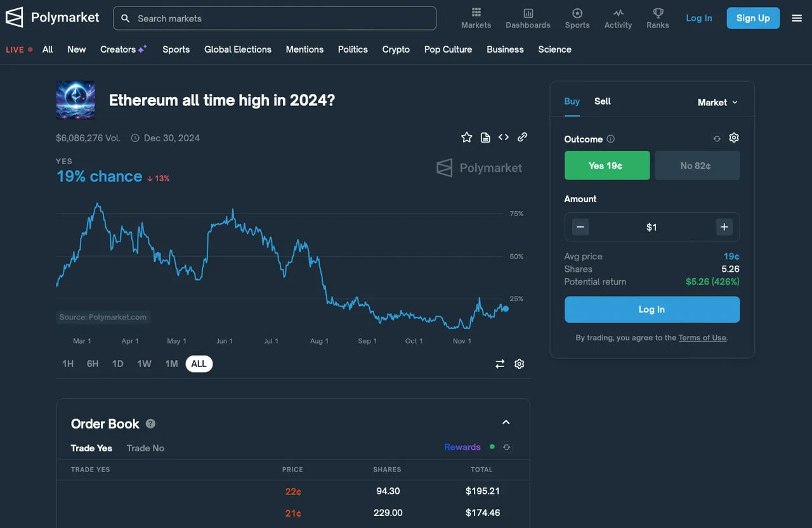Click the Sign Up button

pos(753,18)
